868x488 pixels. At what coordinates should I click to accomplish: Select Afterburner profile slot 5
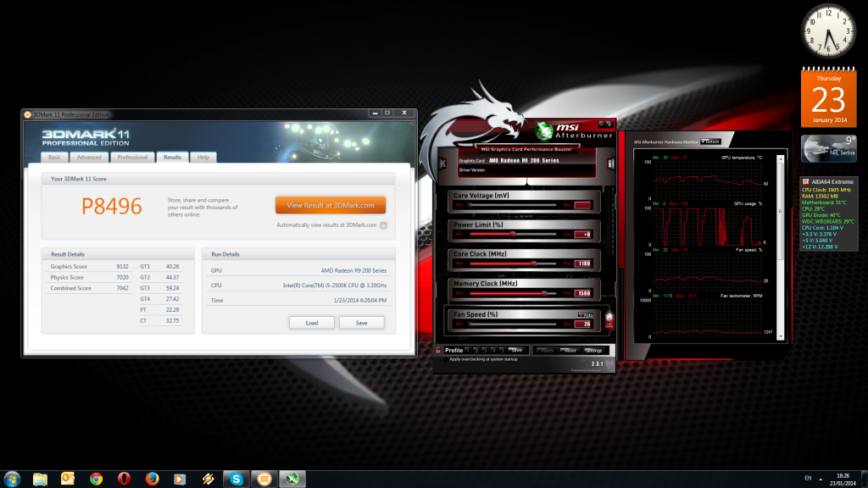point(502,350)
